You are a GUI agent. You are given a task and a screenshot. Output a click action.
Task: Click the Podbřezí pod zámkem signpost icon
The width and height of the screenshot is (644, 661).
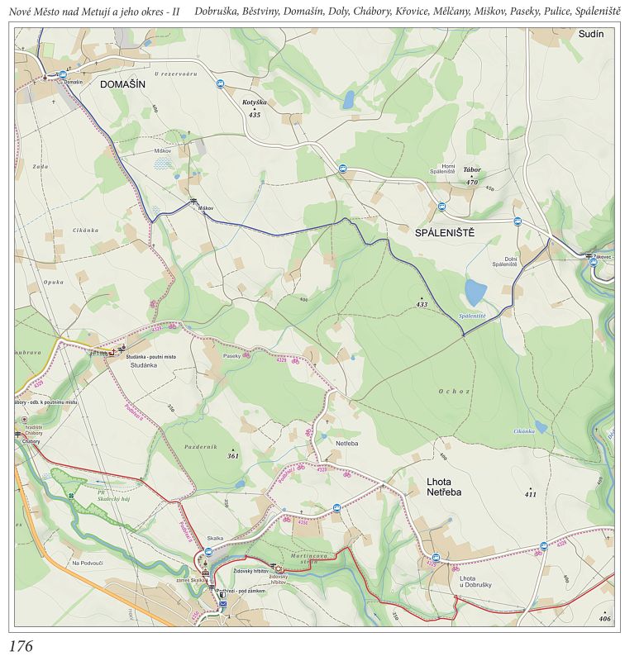coord(212,589)
